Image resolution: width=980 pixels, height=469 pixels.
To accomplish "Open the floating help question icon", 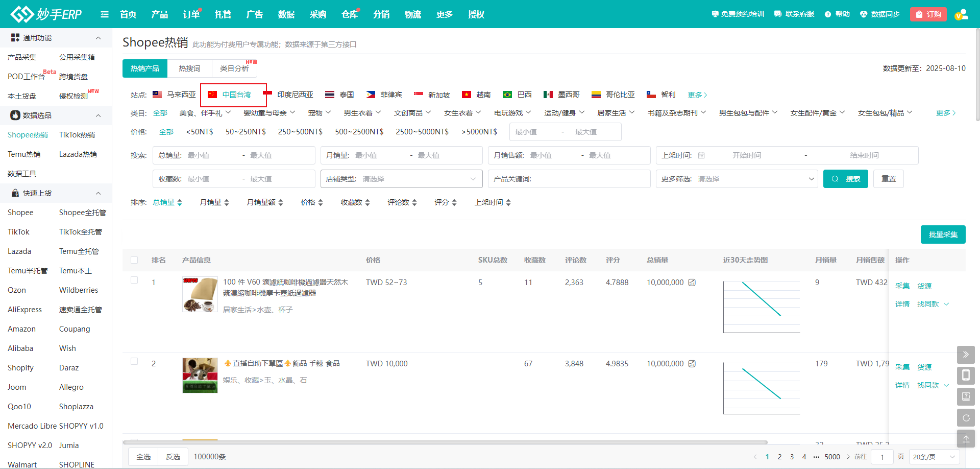I will pyautogui.click(x=966, y=396).
